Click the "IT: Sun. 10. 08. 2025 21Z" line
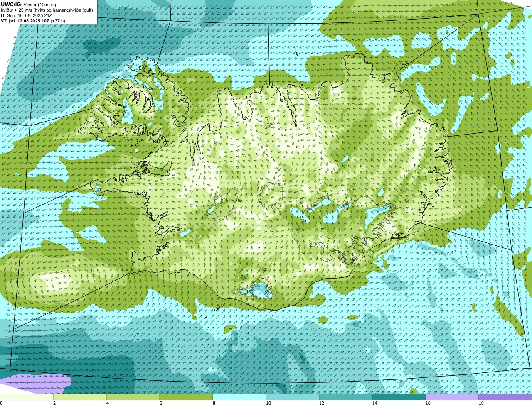 pyautogui.click(x=27, y=15)
